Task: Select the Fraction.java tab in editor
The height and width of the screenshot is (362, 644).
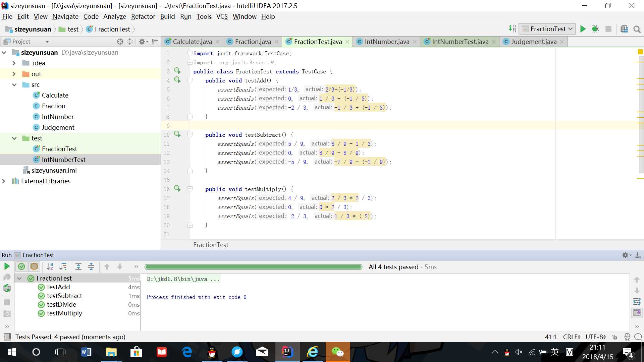Action: pyautogui.click(x=253, y=41)
